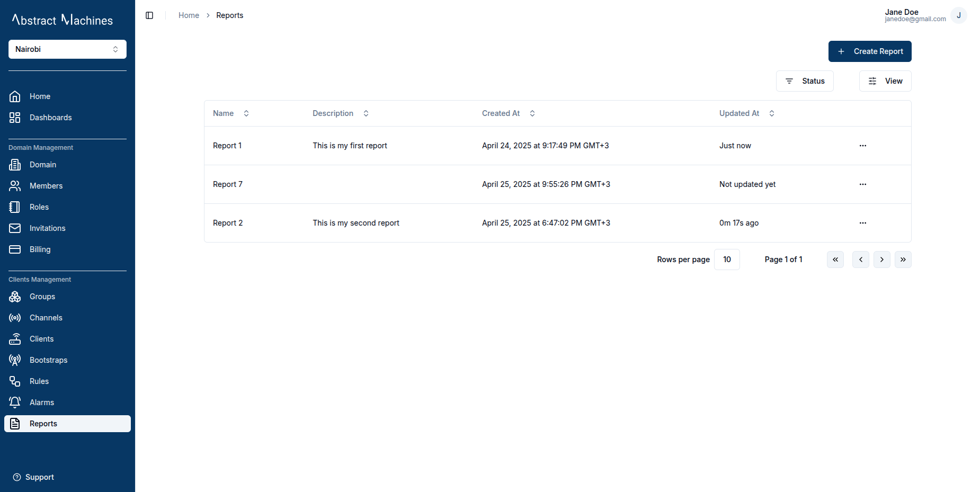Click the Domain building icon
980x492 pixels.
point(15,165)
